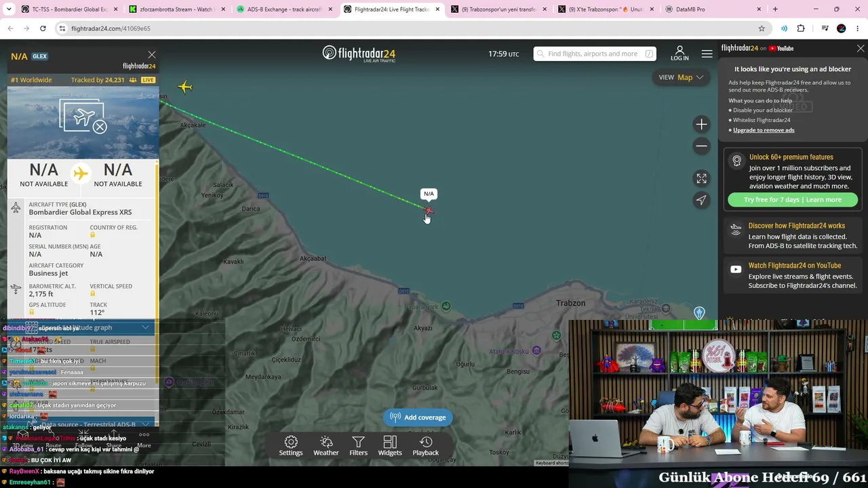Open the Widgets menu
Viewport: 868px width, 488px height.
point(390,446)
